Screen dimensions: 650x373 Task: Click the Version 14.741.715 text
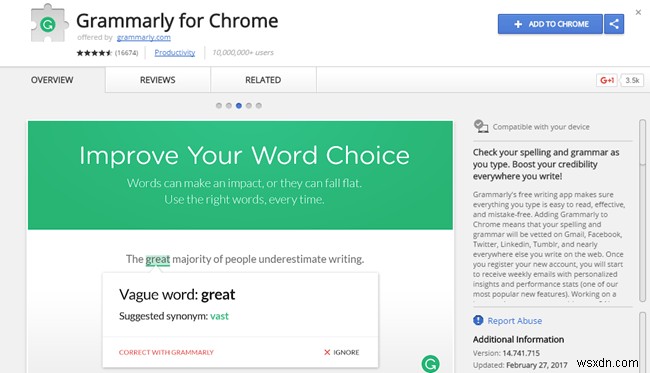coord(506,353)
